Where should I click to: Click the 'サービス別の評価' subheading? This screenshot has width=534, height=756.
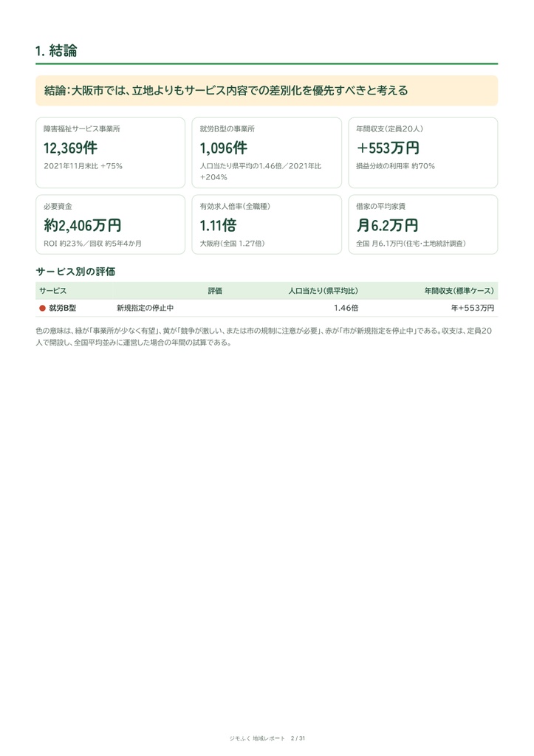pos(75,272)
